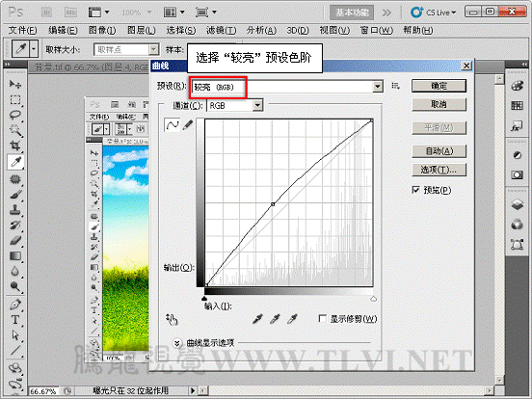This screenshot has width=532, height=399.
Task: Click the Cancel button in Curves
Action: tap(439, 104)
